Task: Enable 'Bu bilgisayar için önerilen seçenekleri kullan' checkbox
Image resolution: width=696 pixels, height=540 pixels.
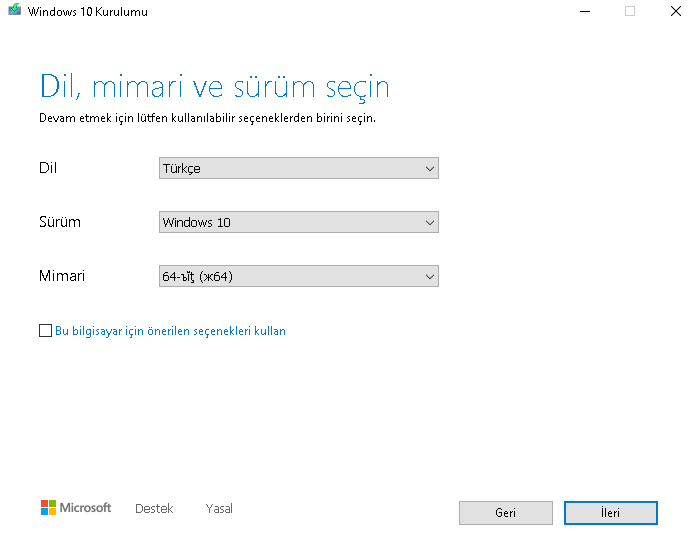Action: tap(45, 331)
